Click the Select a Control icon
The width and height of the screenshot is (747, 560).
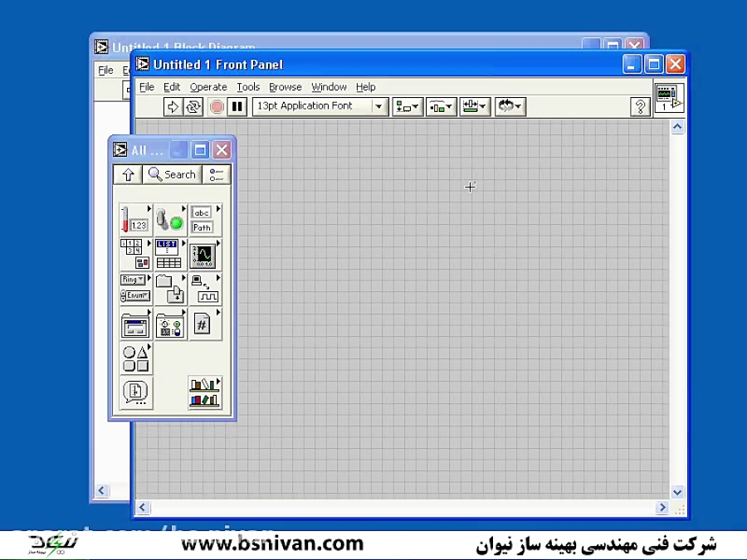(136, 393)
